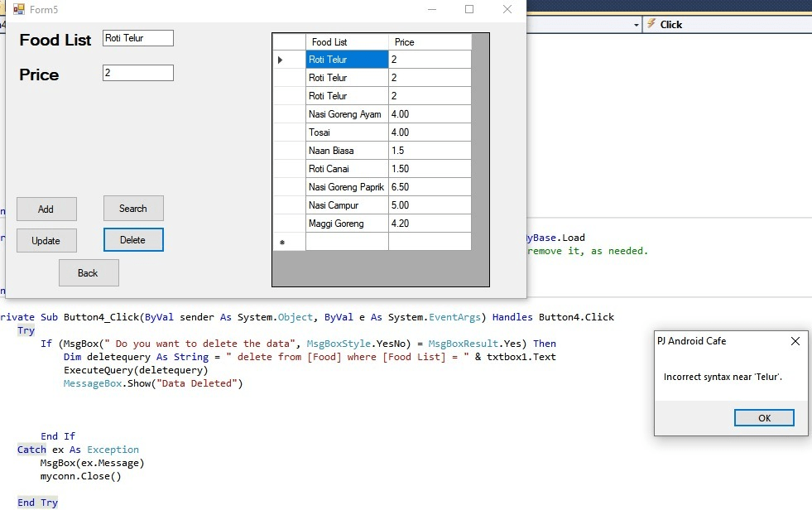Image resolution: width=812 pixels, height=510 pixels.
Task: Click the empty new-row Food List cell
Action: pyautogui.click(x=347, y=242)
